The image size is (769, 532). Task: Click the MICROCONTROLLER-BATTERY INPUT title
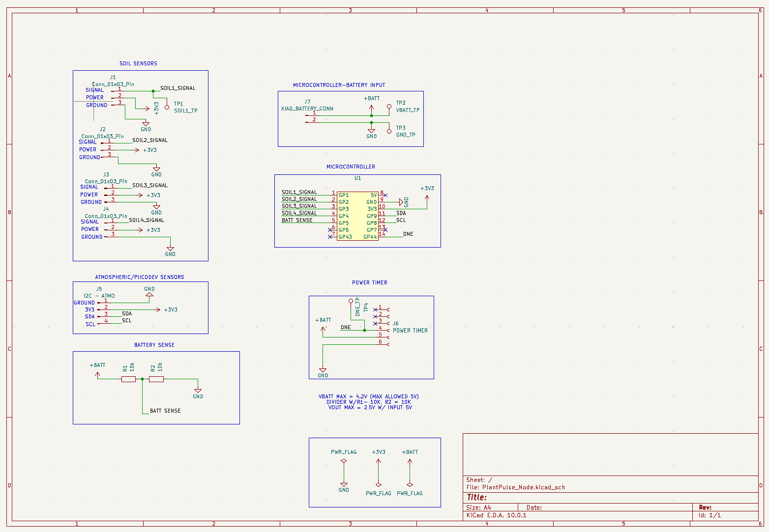tap(339, 85)
